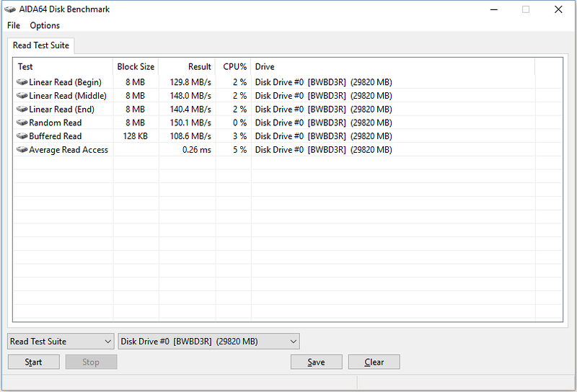
Task: Click the 8 MB block size for Random Read
Action: (135, 122)
